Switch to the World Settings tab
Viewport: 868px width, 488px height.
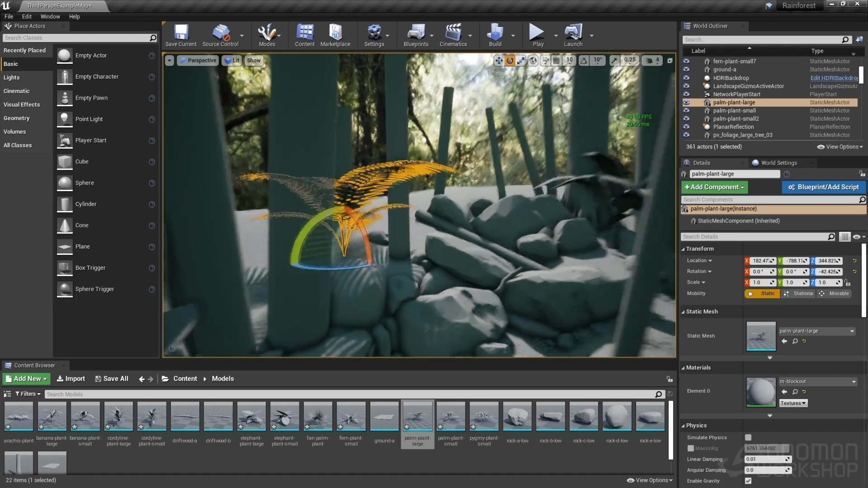pyautogui.click(x=778, y=163)
